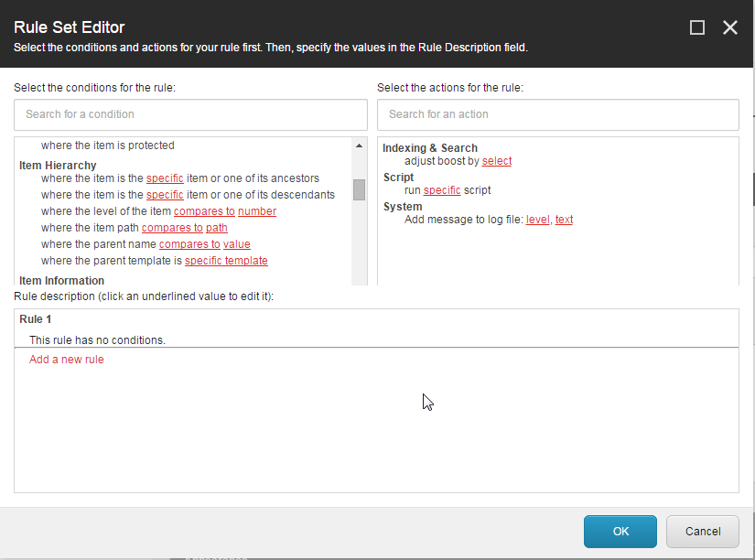
Task: Close the Rule Set Editor dialog
Action: [730, 27]
